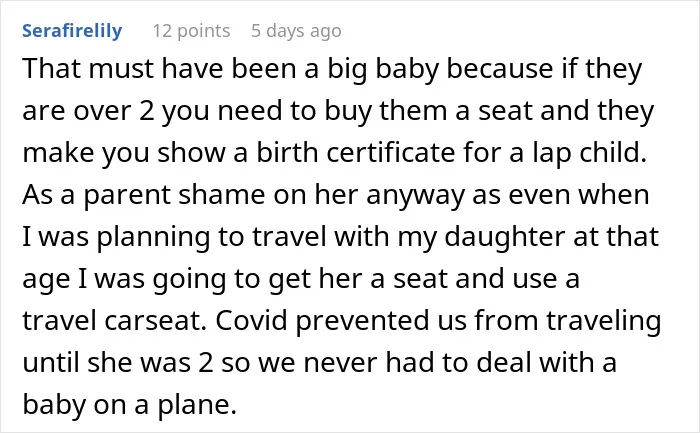Click the word parent in the comment
This screenshot has width=700, height=433.
(127, 196)
